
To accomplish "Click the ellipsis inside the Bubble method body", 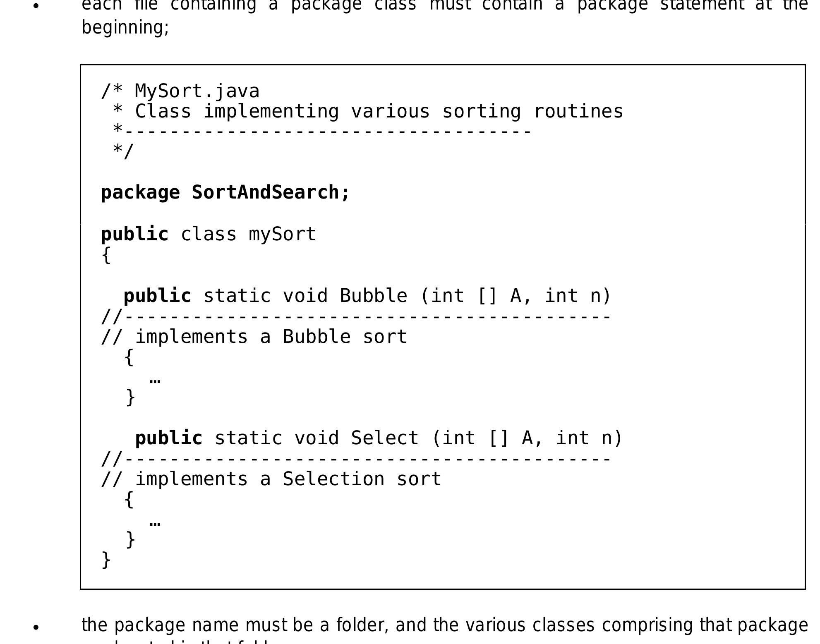I will [155, 380].
